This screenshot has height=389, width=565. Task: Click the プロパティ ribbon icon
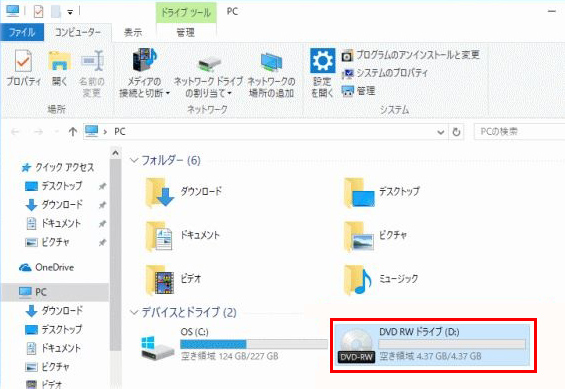point(23,61)
